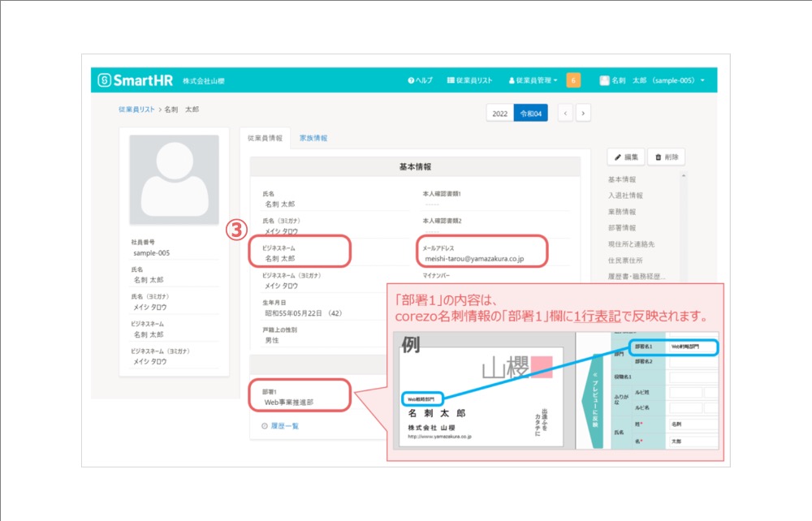Open 従業員リスト in the top bar
The image size is (812, 521).
tap(469, 80)
